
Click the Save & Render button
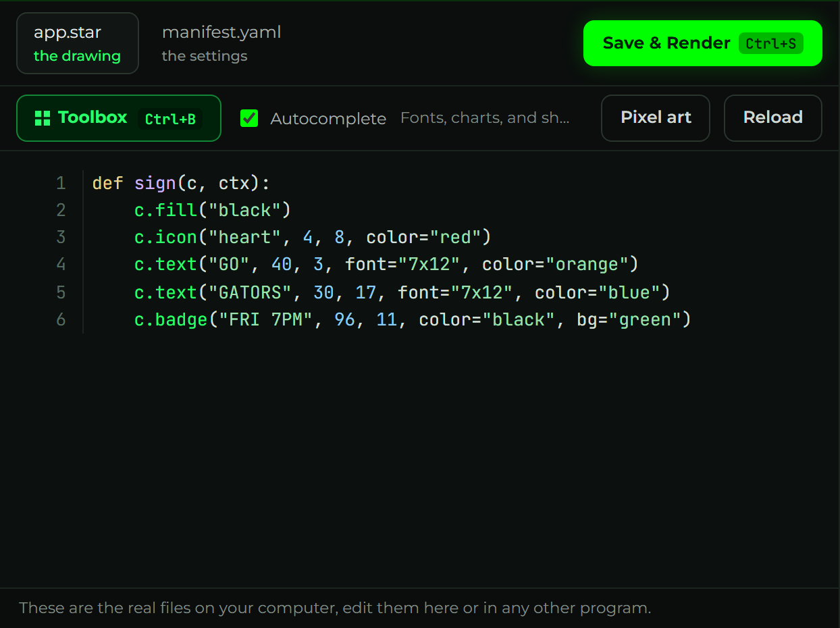[703, 43]
